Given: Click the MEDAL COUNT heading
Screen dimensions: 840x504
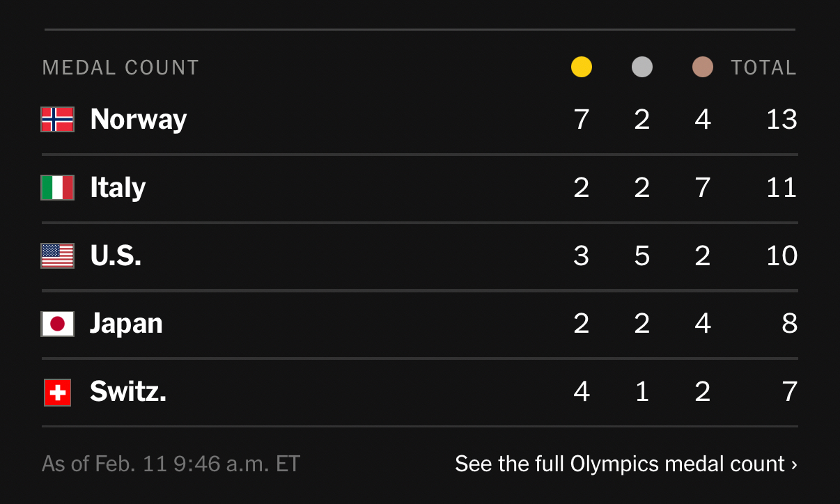Looking at the screenshot, I should (120, 68).
